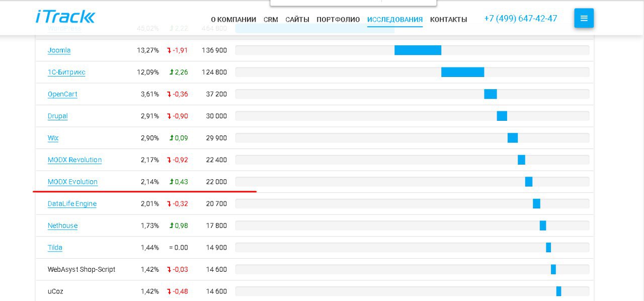Click the 14 900 site count
Viewport: 644px width, 301px height.
(x=216, y=247)
